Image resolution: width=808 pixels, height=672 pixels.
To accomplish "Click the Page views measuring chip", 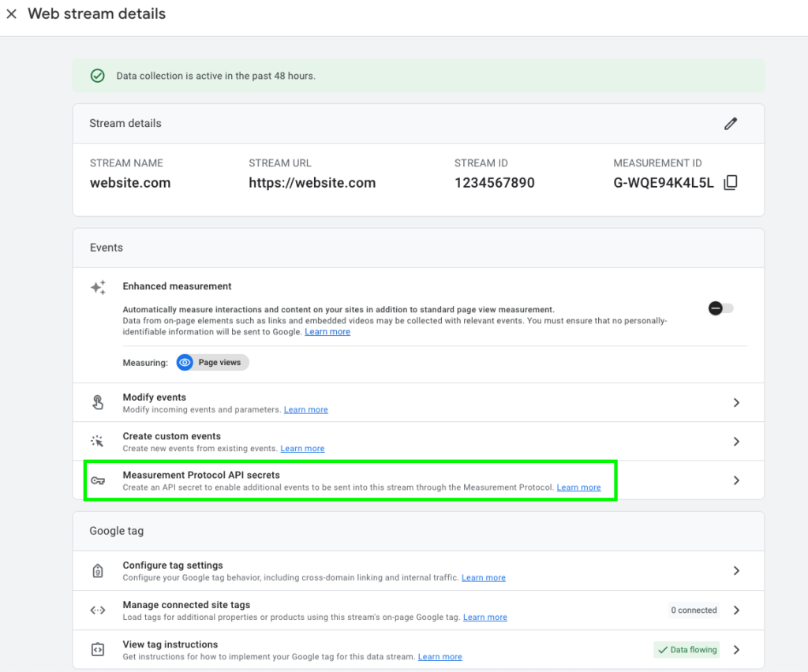I will tap(212, 363).
